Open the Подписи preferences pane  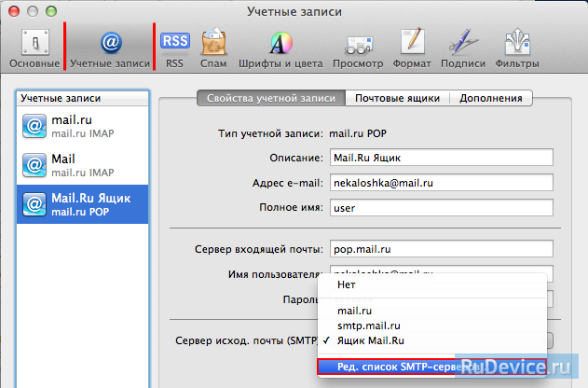[463, 48]
